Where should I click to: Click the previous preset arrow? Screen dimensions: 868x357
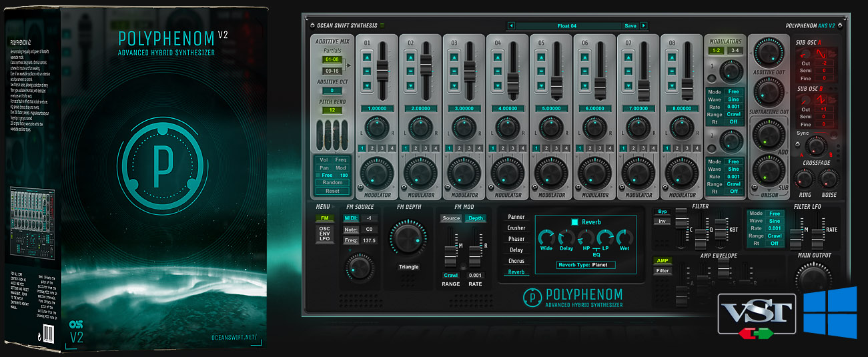(511, 26)
